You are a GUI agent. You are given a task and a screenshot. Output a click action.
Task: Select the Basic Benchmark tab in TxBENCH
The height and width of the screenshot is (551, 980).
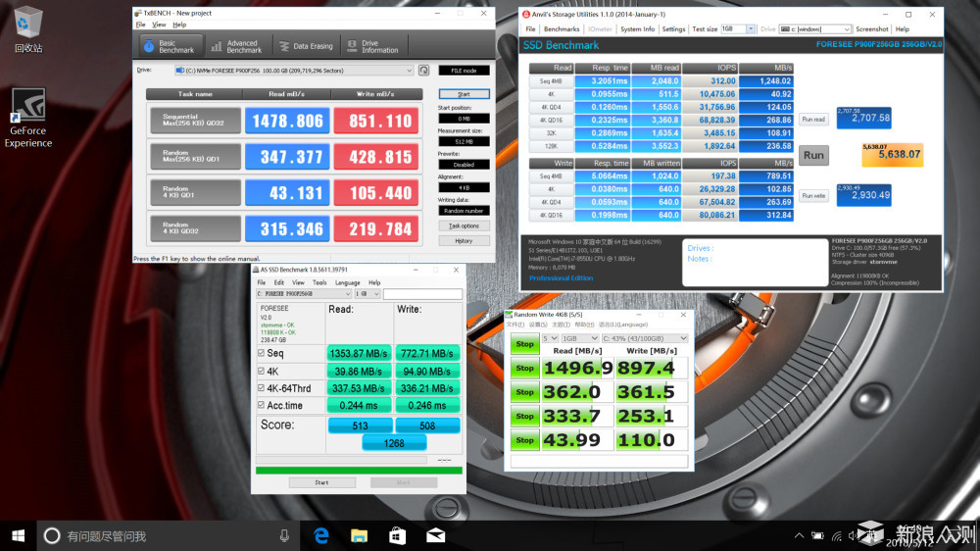pyautogui.click(x=170, y=46)
